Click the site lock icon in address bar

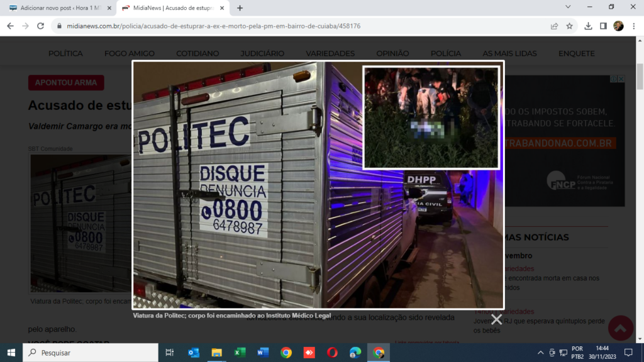pos(59,26)
